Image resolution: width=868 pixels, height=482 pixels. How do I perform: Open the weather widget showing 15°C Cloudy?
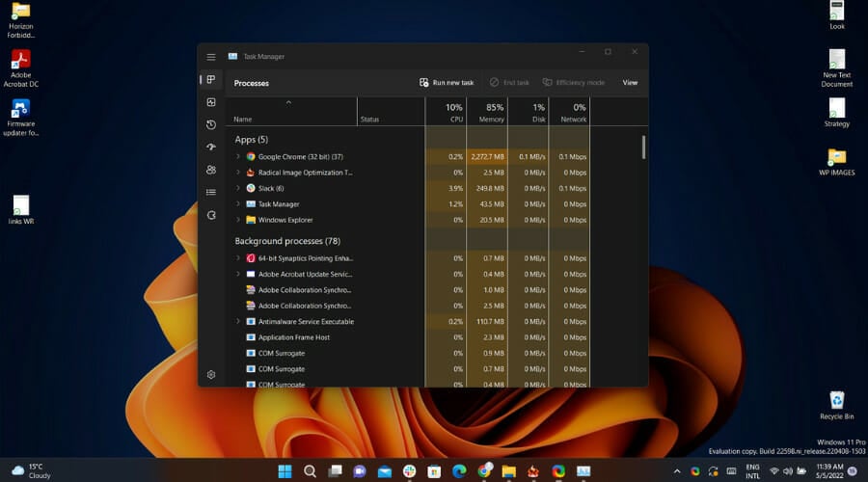coord(32,471)
